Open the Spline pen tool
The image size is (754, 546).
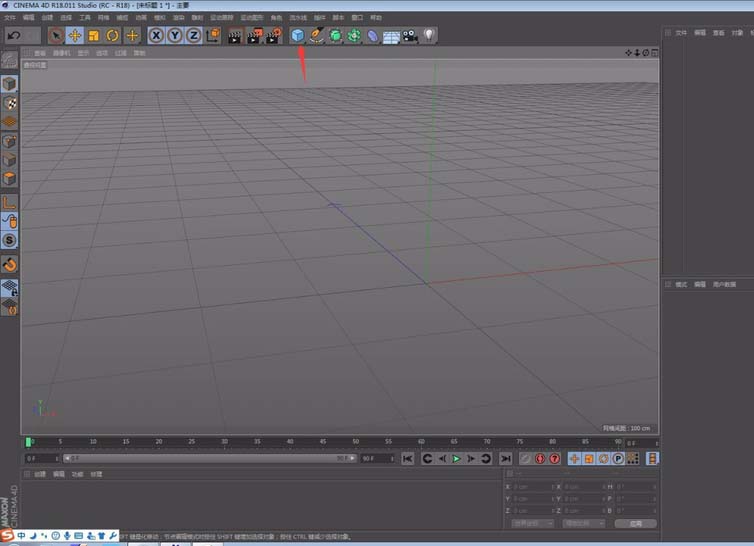[316, 36]
